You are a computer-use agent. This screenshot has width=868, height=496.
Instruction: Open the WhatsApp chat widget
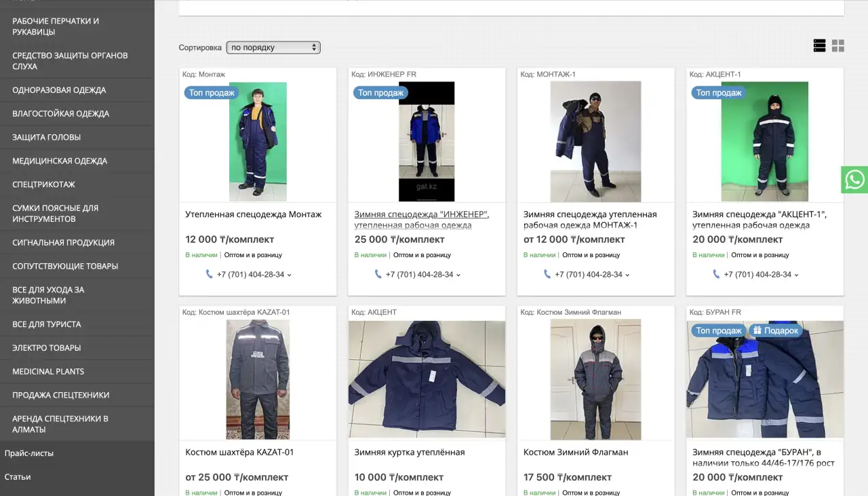[x=854, y=180]
